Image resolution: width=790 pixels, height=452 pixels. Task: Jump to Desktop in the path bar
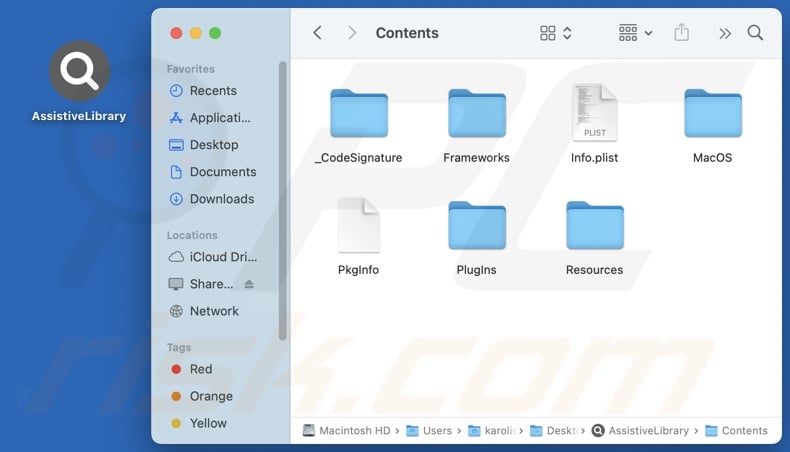554,431
